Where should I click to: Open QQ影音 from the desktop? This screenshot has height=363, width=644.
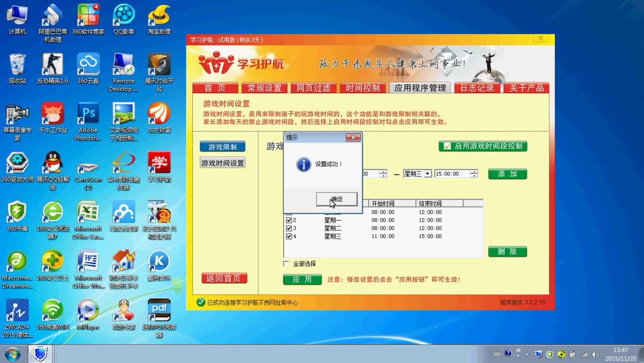(123, 15)
